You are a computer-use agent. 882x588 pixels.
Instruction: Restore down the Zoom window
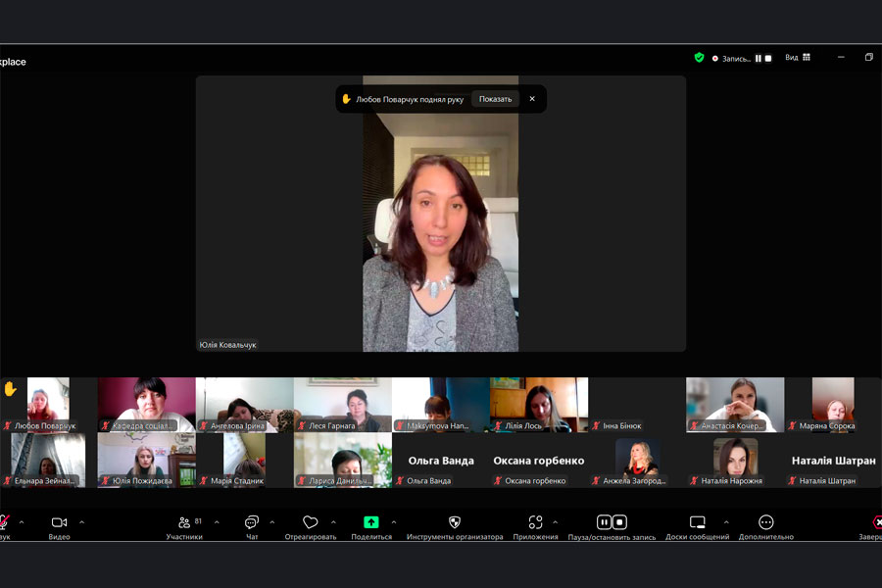(x=869, y=57)
